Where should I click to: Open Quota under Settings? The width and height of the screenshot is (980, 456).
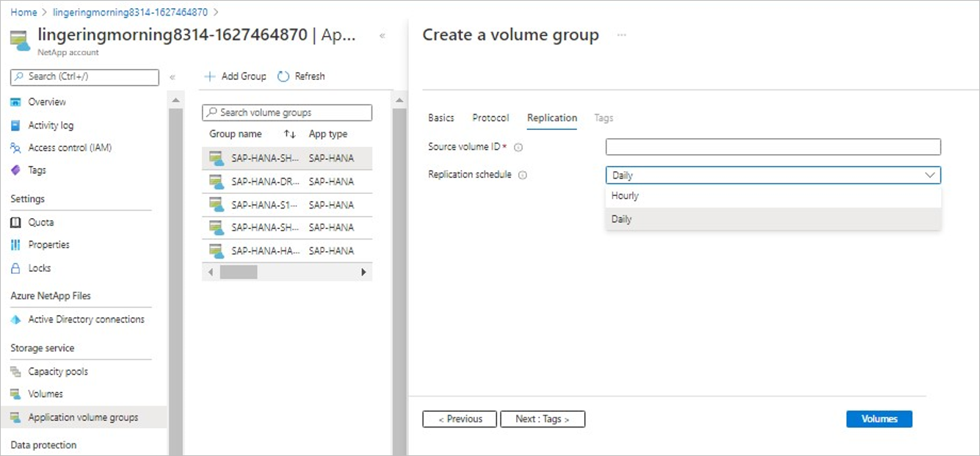[x=41, y=222]
